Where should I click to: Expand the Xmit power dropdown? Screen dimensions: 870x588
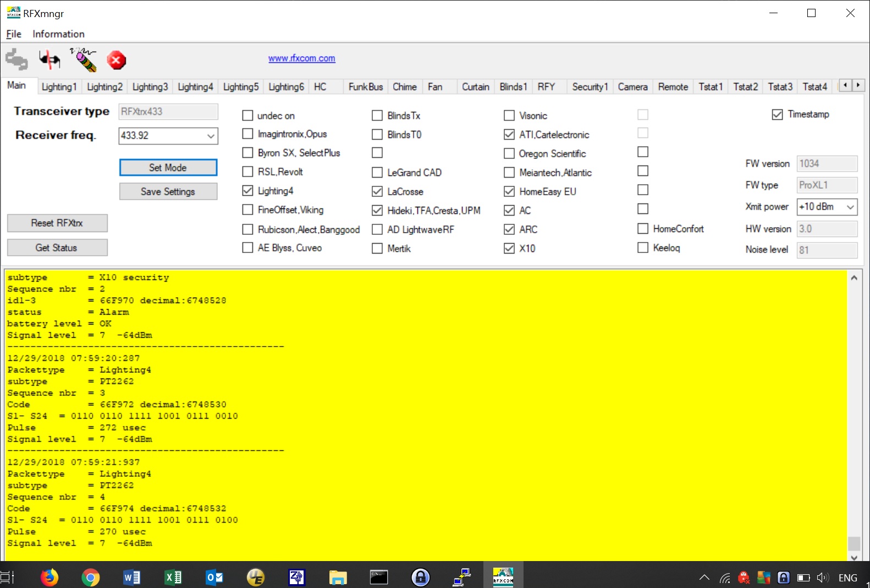click(x=850, y=207)
